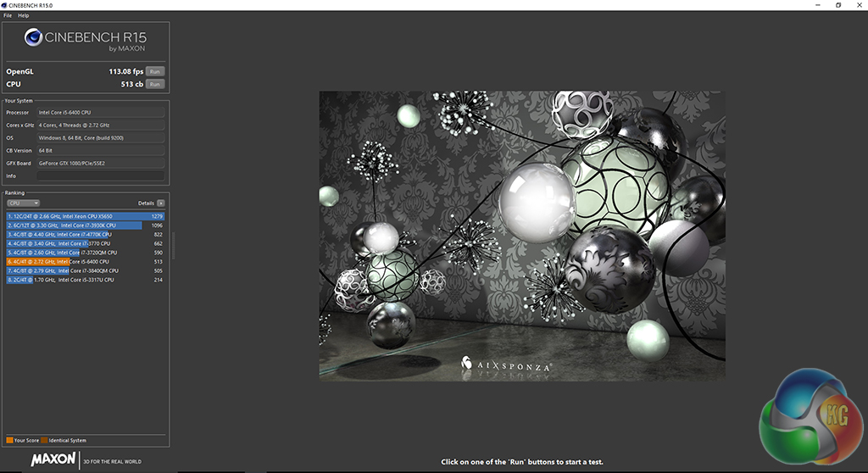Select rank 8 Intel Core i5-3317U row

coord(86,280)
